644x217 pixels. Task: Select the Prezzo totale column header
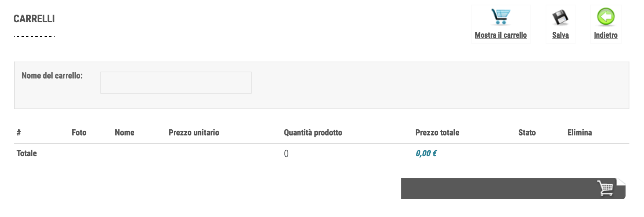[437, 133]
